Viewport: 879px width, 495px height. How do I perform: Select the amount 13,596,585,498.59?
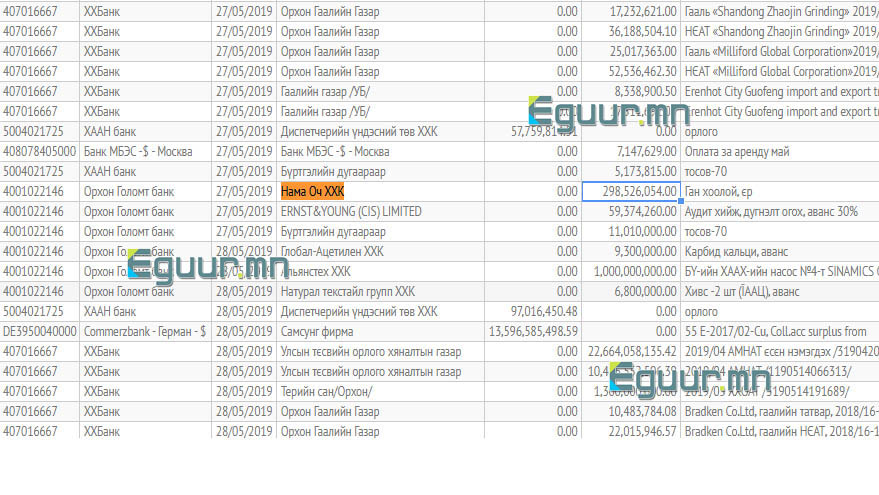(x=532, y=331)
